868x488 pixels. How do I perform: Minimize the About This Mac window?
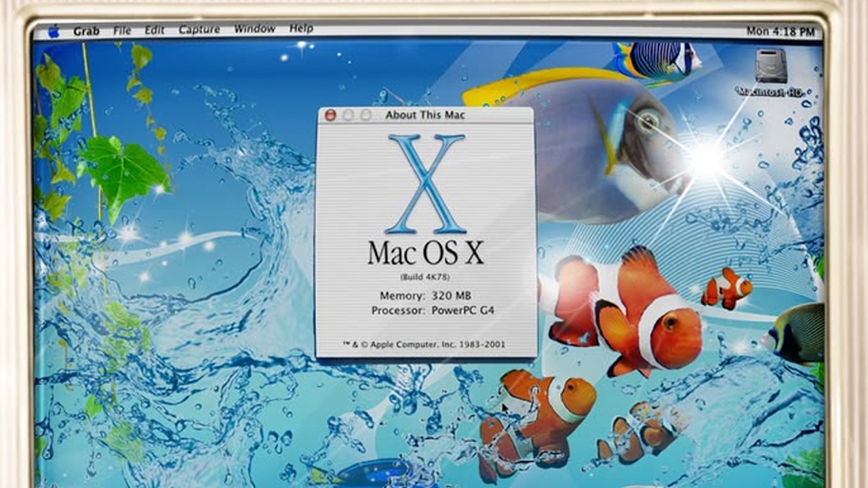(348, 115)
